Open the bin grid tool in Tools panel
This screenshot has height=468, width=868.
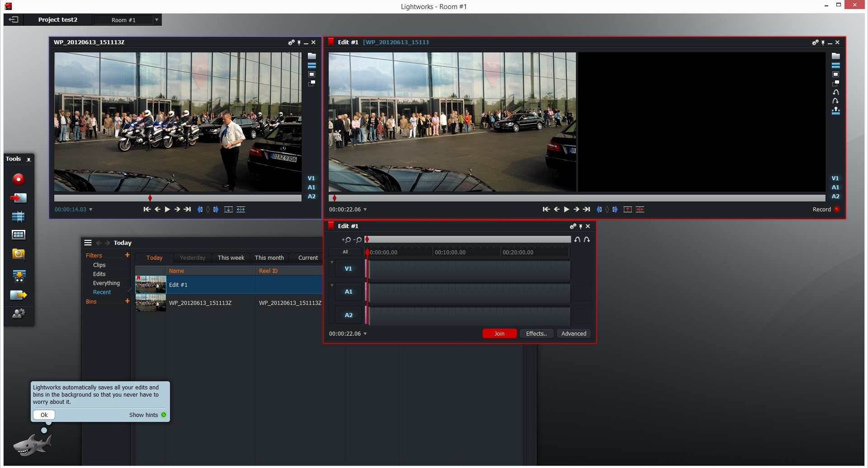pos(19,235)
